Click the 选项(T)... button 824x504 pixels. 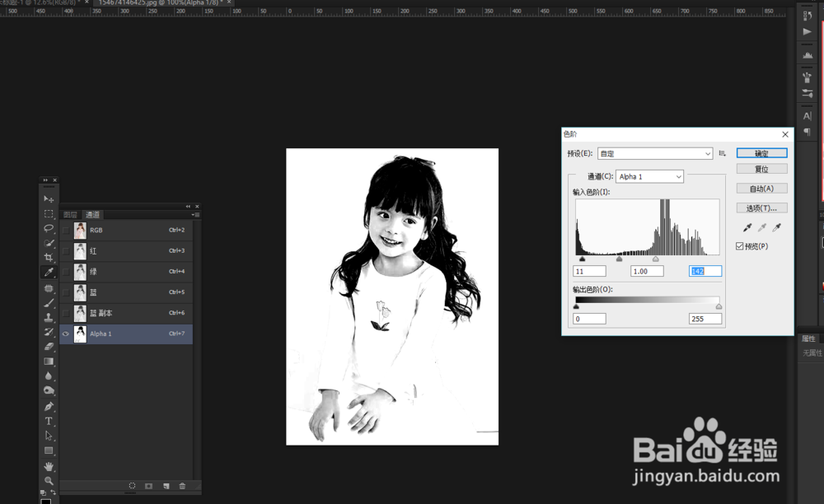pos(761,208)
